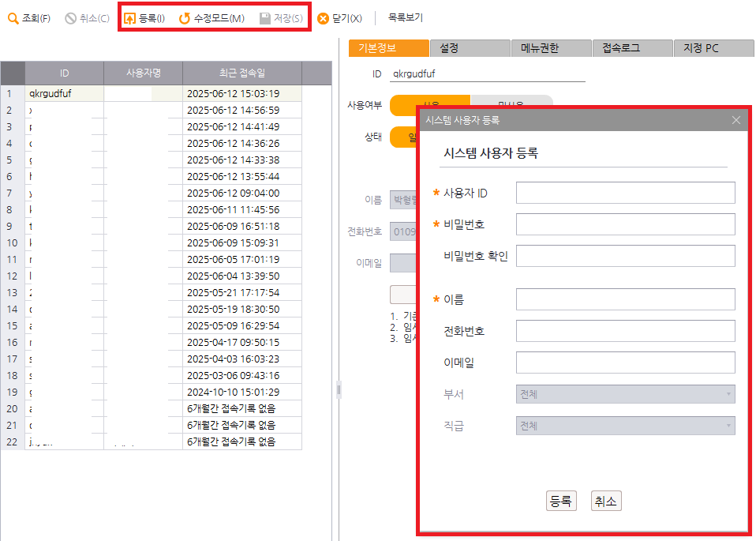Open the 접속로그 tab
The width and height of the screenshot is (756, 541).
[631, 48]
